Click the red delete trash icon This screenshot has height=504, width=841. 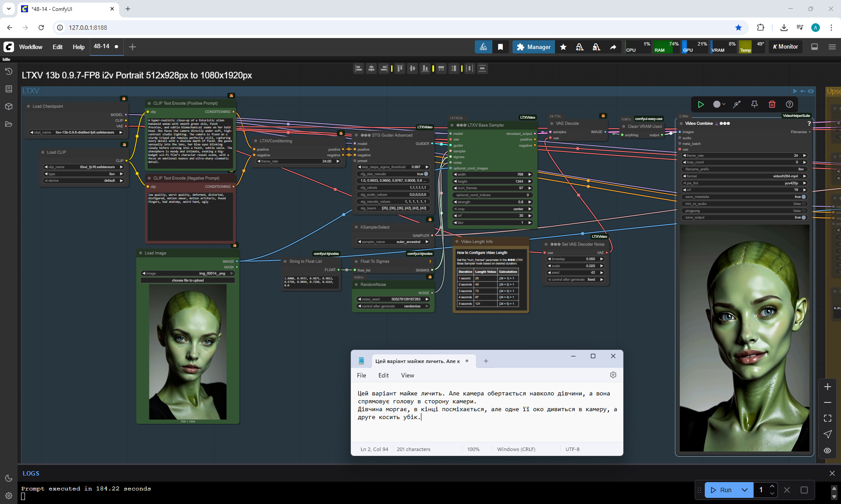(x=772, y=104)
